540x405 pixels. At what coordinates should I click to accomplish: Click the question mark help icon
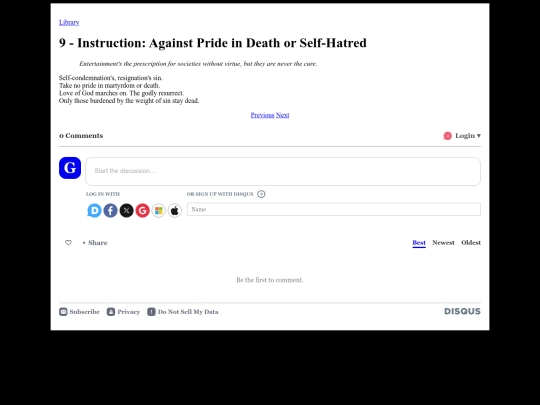[x=261, y=194]
